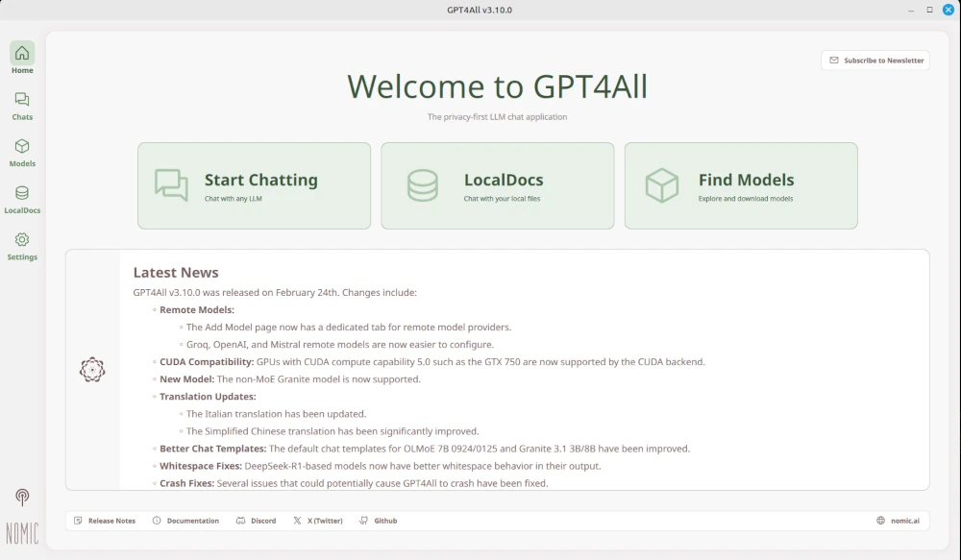
Task: Click 'Chat with any LLM' caption
Action: pos(233,199)
